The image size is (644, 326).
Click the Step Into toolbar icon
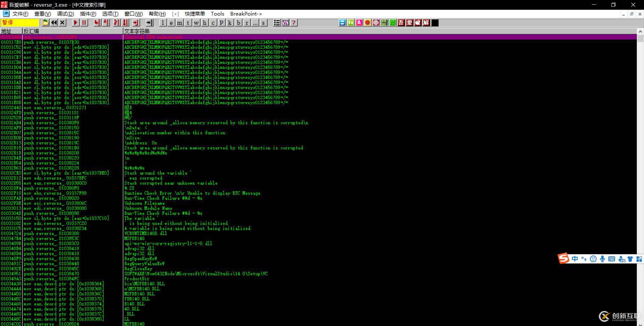coord(97,22)
